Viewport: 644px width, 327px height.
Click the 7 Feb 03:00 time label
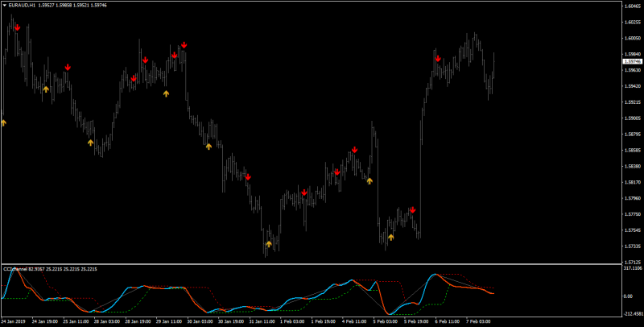click(480, 321)
